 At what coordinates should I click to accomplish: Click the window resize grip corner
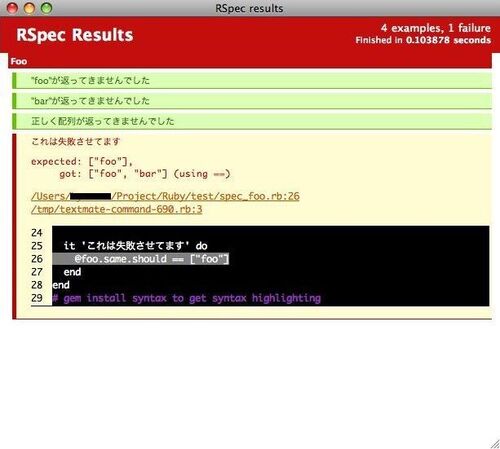coord(495,444)
